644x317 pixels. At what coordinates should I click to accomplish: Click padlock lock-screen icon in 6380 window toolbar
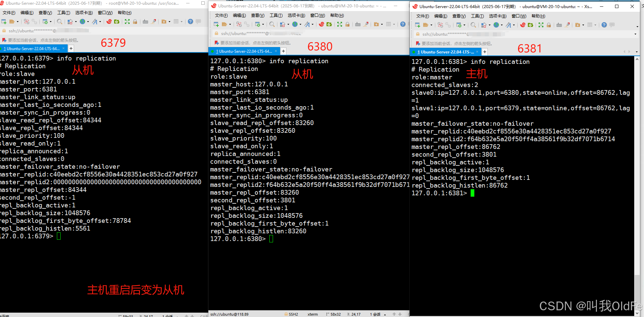coord(347,24)
